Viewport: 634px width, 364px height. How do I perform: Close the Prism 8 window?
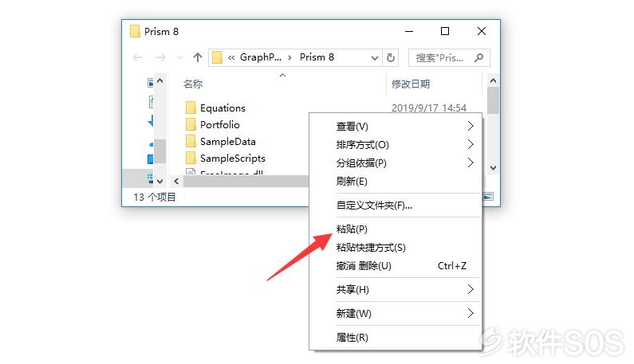[481, 31]
